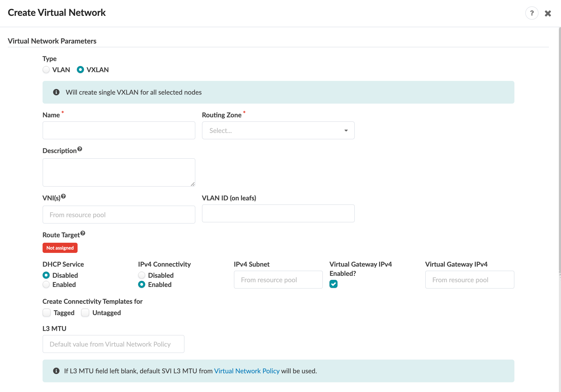
Task: Close the Create Virtual Network dialog
Action: (x=548, y=13)
